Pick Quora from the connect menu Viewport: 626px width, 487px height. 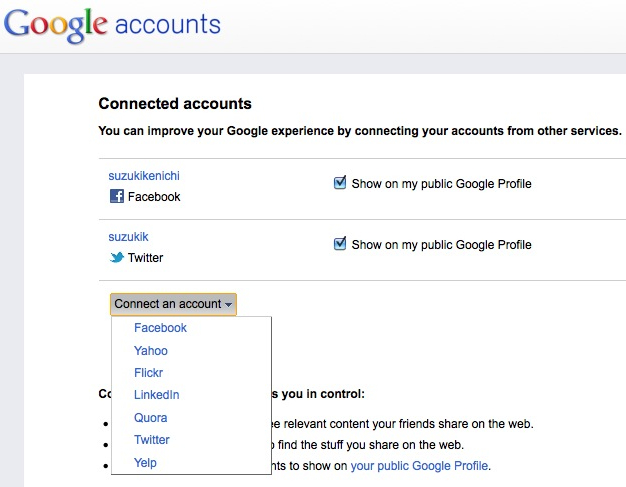[x=151, y=418]
